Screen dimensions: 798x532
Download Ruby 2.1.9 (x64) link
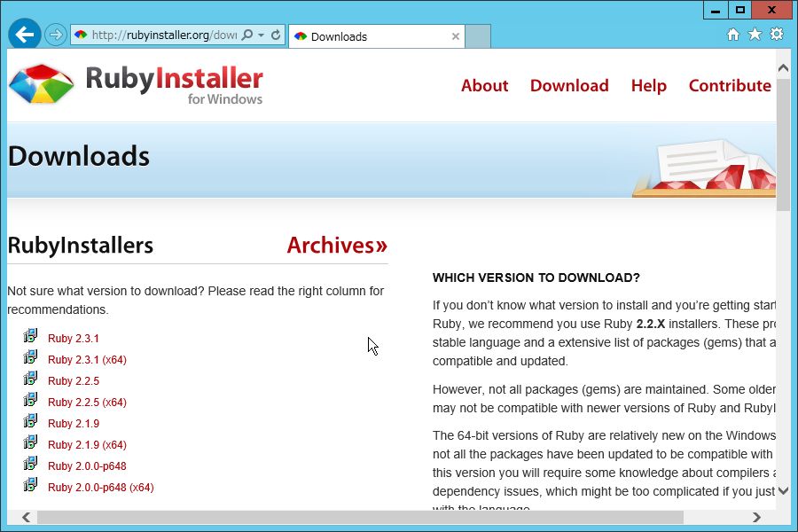pos(87,445)
